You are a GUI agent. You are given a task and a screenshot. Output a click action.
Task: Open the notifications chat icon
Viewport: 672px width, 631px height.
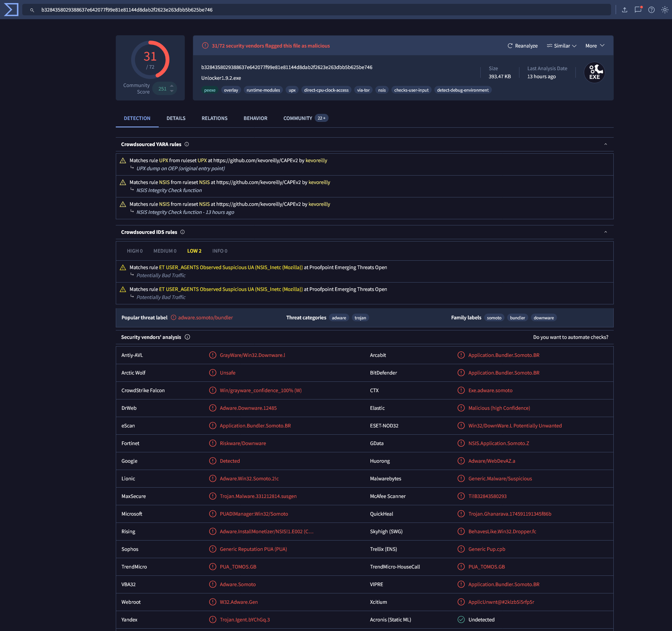(638, 10)
